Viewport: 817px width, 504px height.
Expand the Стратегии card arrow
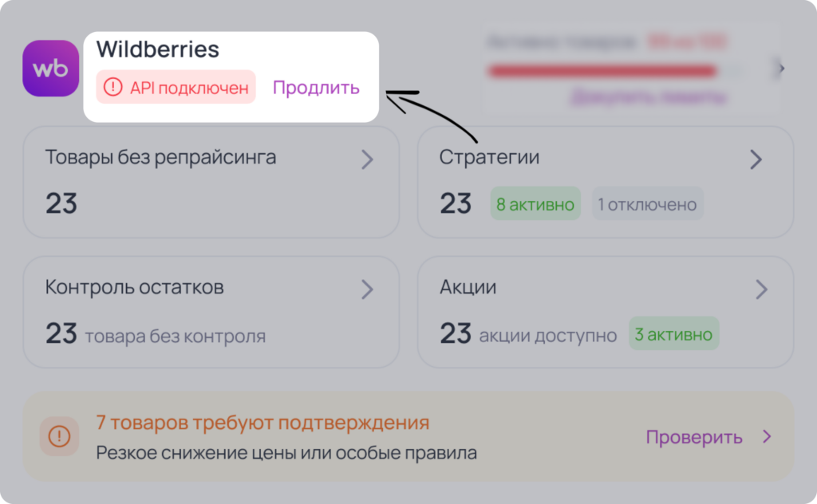coord(756,159)
